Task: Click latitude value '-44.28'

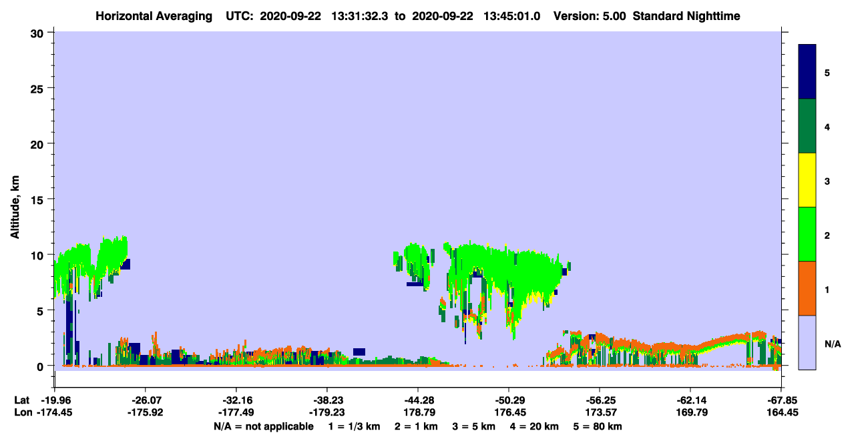Action: tap(418, 400)
